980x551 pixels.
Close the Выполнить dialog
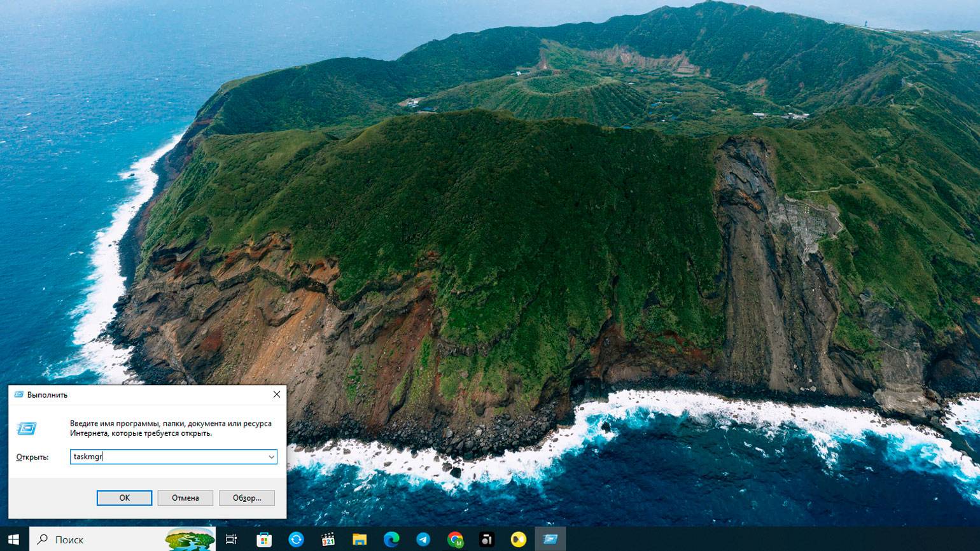tap(277, 394)
